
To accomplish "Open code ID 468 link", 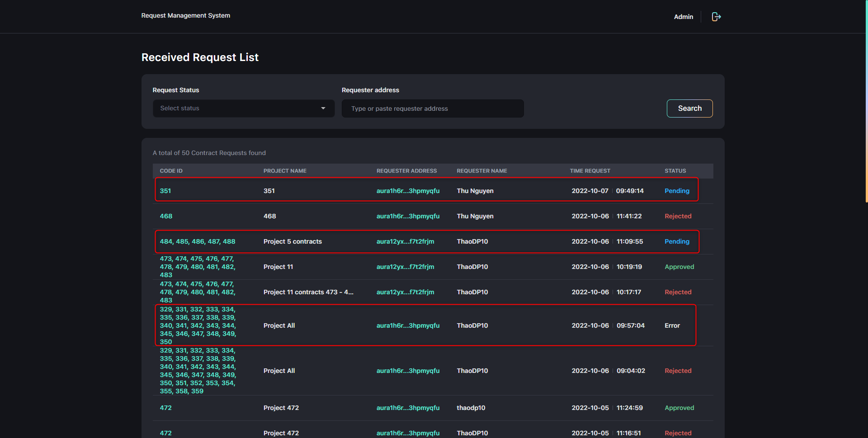I will 166,216.
